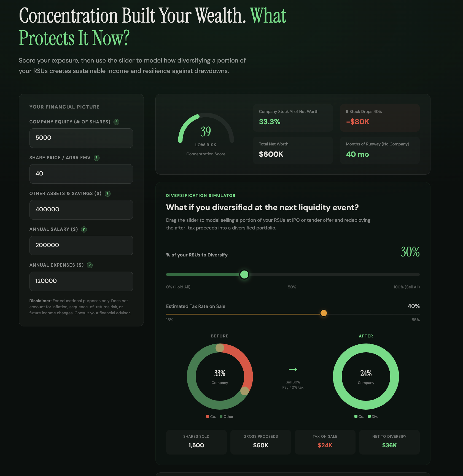Image resolution: width=463 pixels, height=476 pixels.
Task: Click the If Stock Drops 40% card
Action: 379,118
